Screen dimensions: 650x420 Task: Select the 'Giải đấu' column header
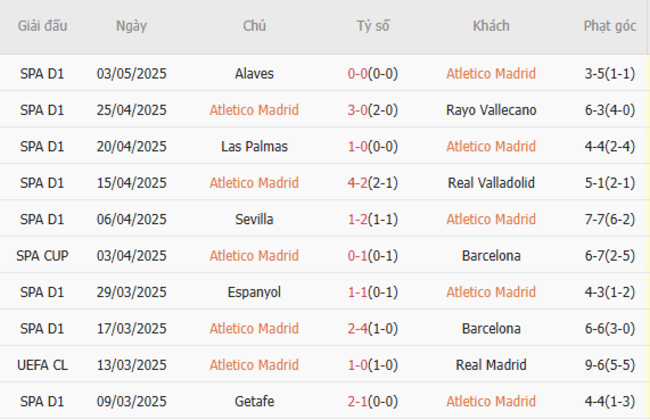click(43, 26)
